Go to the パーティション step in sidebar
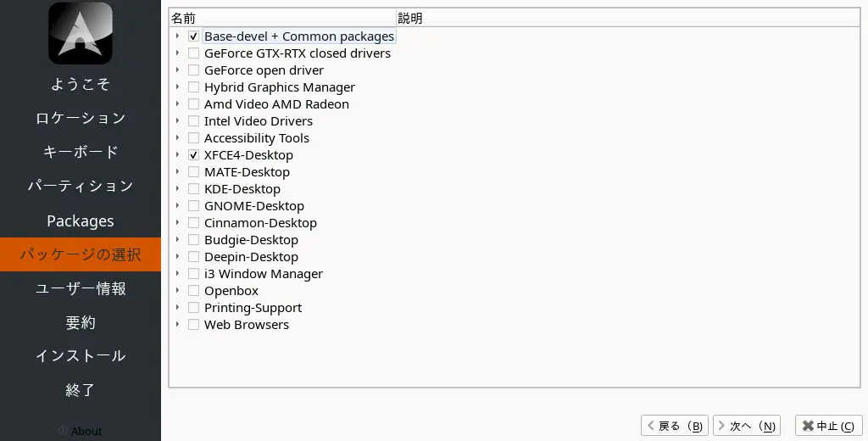This screenshot has width=868, height=441. point(81,186)
